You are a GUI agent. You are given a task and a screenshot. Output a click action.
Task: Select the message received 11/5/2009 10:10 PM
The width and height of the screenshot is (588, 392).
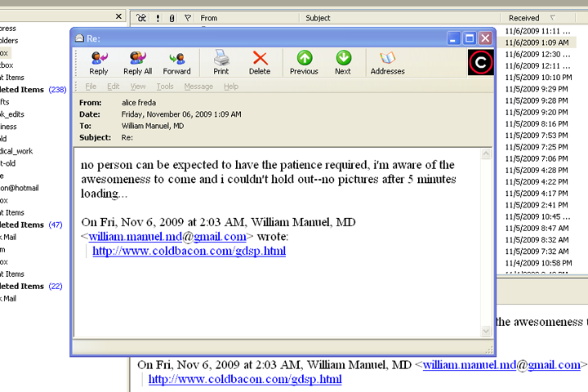pos(538,78)
